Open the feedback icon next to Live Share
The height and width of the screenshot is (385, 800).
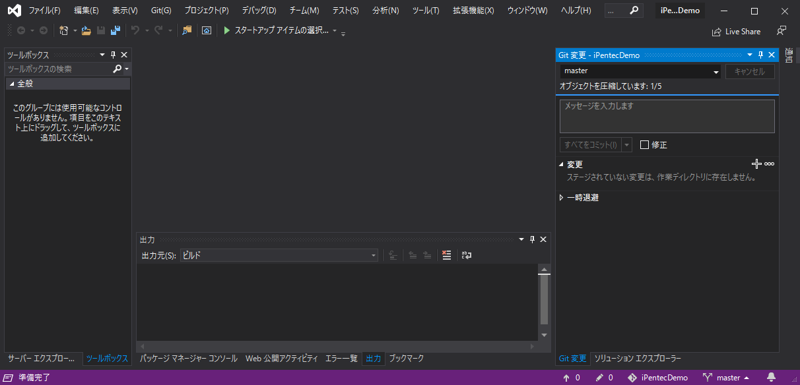click(781, 31)
